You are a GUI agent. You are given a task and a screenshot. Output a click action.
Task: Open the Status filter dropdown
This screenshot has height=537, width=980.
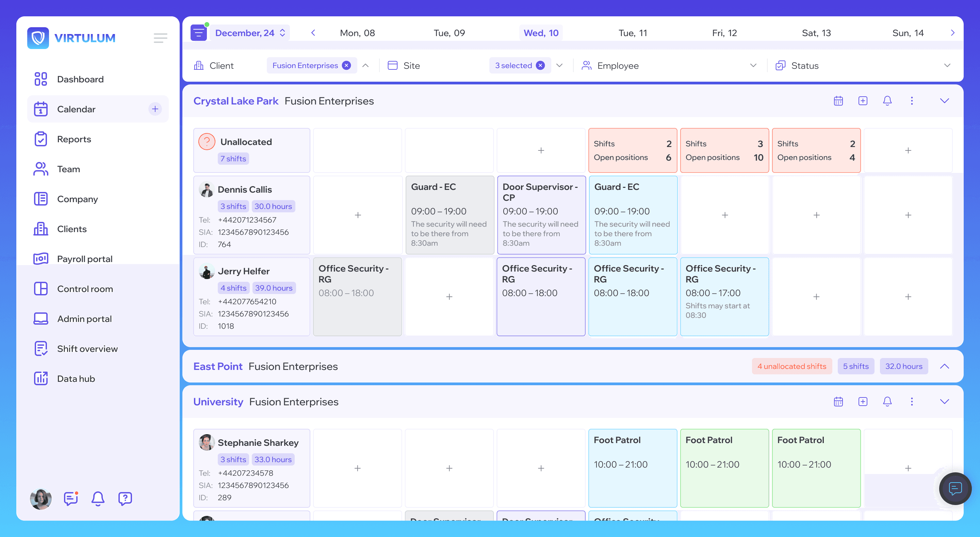tap(947, 65)
